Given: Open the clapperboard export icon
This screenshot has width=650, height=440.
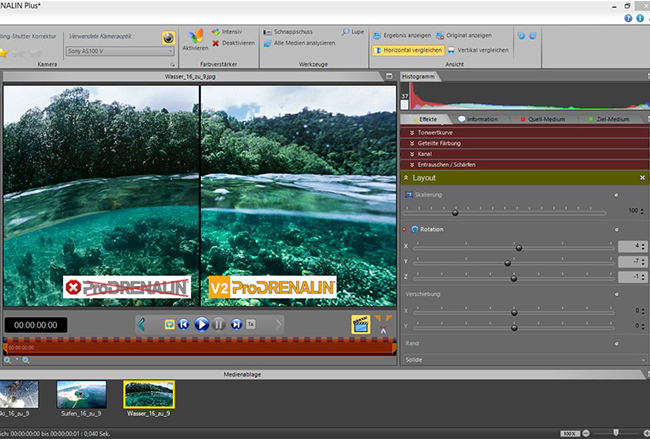Looking at the screenshot, I should tap(361, 324).
